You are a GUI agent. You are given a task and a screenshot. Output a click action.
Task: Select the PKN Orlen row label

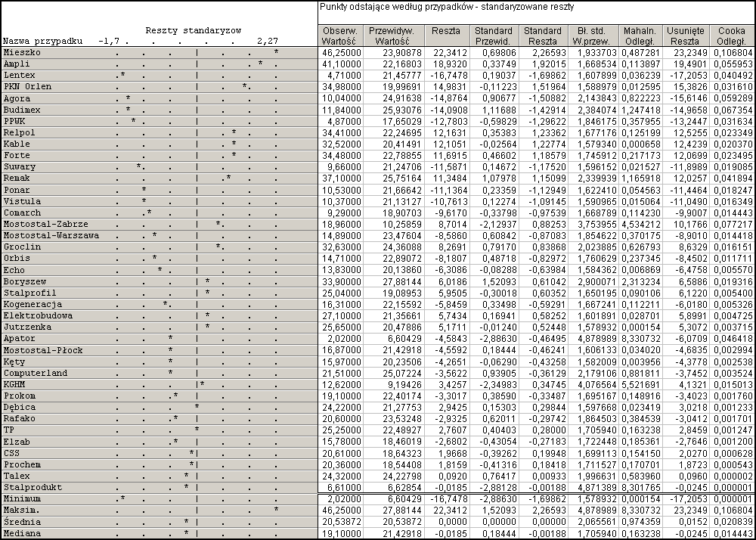pyautogui.click(x=27, y=87)
